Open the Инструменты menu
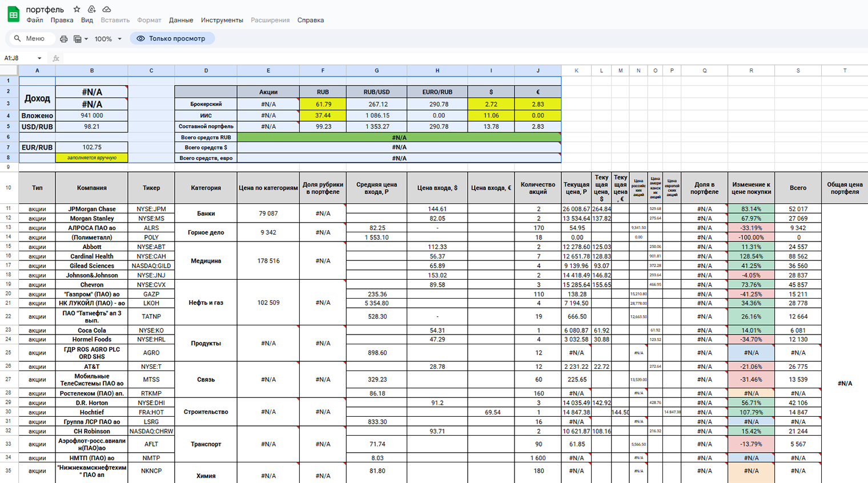Image resolution: width=868 pixels, height=483 pixels. [x=222, y=20]
